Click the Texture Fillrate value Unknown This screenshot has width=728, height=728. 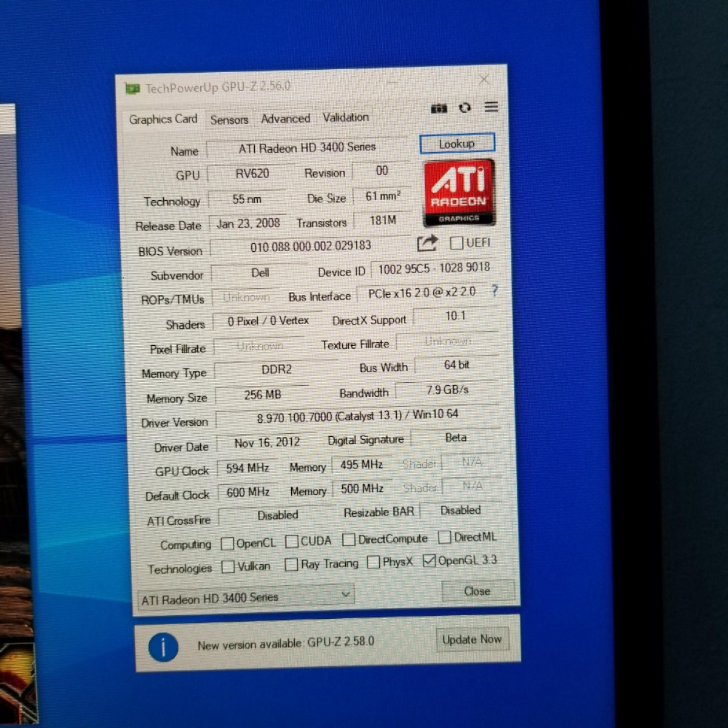(448, 341)
